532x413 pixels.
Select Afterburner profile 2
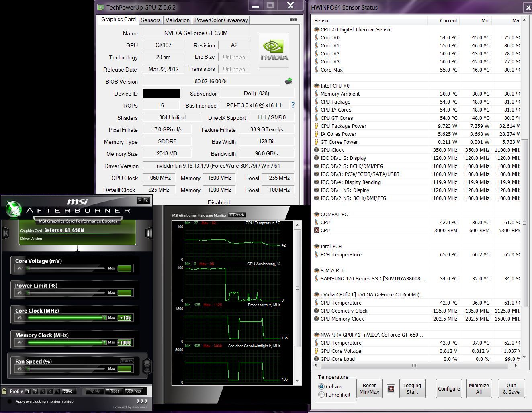[35, 391]
